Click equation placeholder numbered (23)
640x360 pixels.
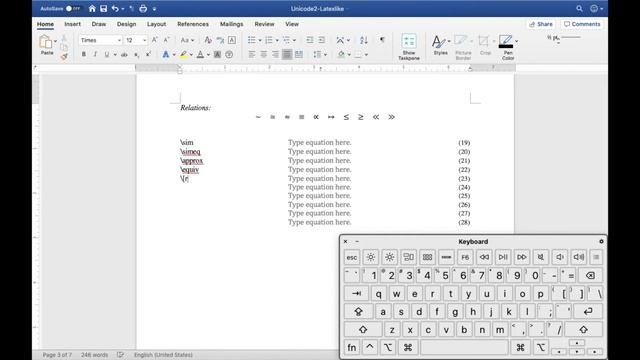coord(319,178)
